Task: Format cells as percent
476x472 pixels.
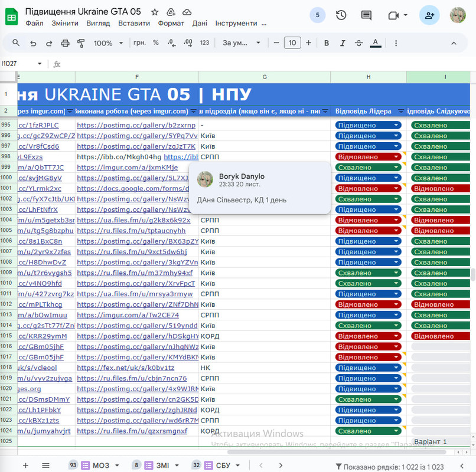Action: coord(156,42)
